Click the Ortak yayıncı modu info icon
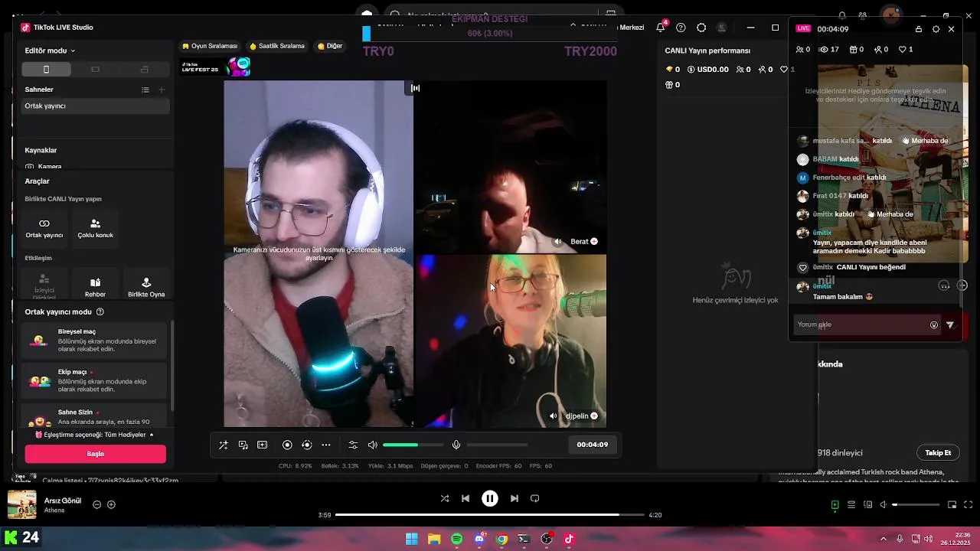 click(x=100, y=312)
